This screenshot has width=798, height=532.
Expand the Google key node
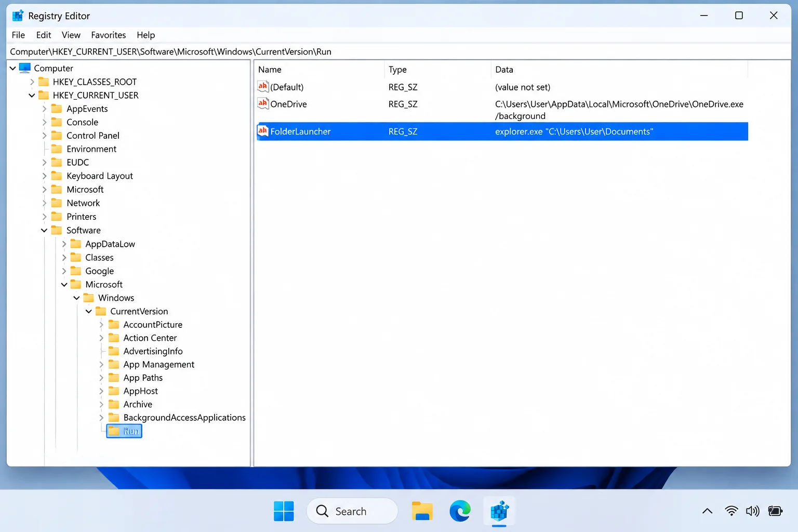tap(64, 271)
